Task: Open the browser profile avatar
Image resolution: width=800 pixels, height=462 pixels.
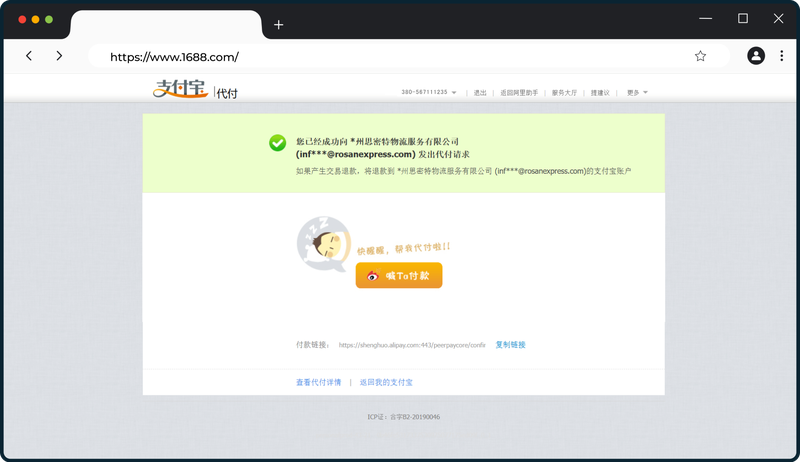Action: [x=756, y=56]
